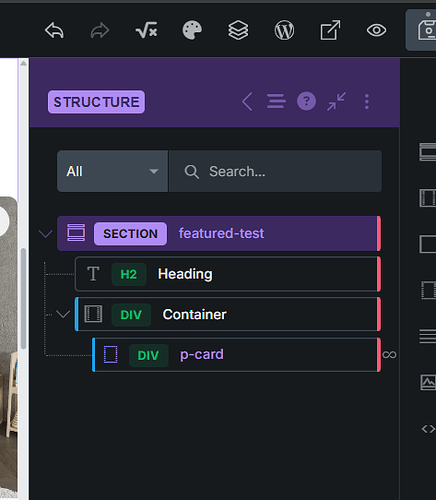Image resolution: width=436 pixels, height=500 pixels.
Task: Open the square-root formula variables icon
Action: (x=146, y=30)
